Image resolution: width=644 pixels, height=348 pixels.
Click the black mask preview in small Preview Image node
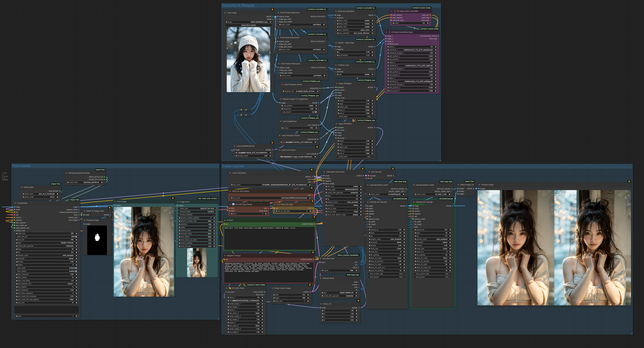(x=97, y=240)
